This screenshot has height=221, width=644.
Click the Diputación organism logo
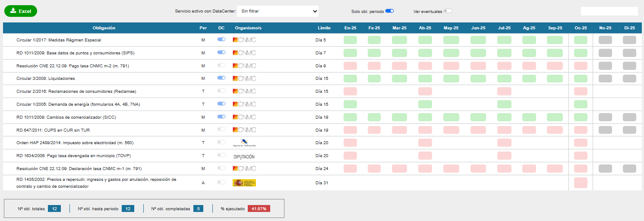244,156
